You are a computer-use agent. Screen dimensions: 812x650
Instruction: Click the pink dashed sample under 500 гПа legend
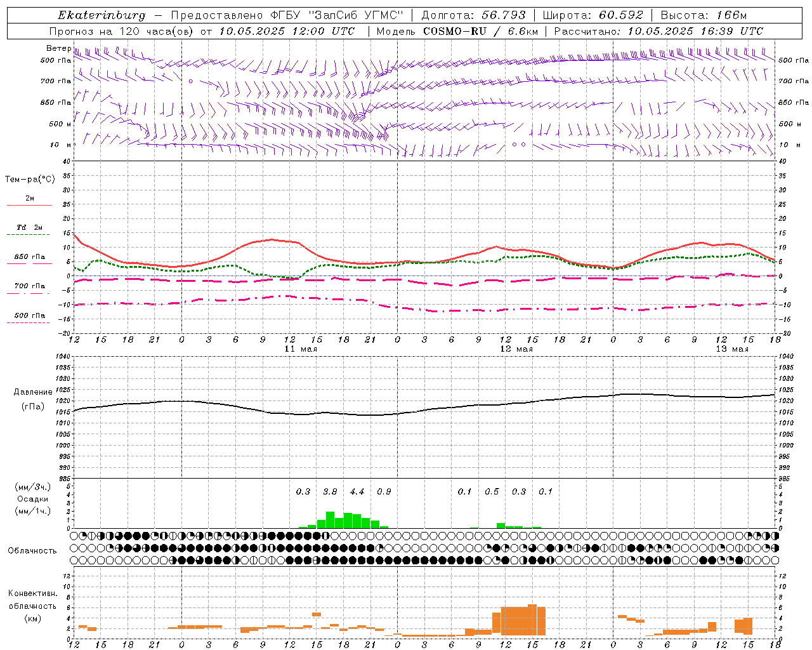(28, 322)
